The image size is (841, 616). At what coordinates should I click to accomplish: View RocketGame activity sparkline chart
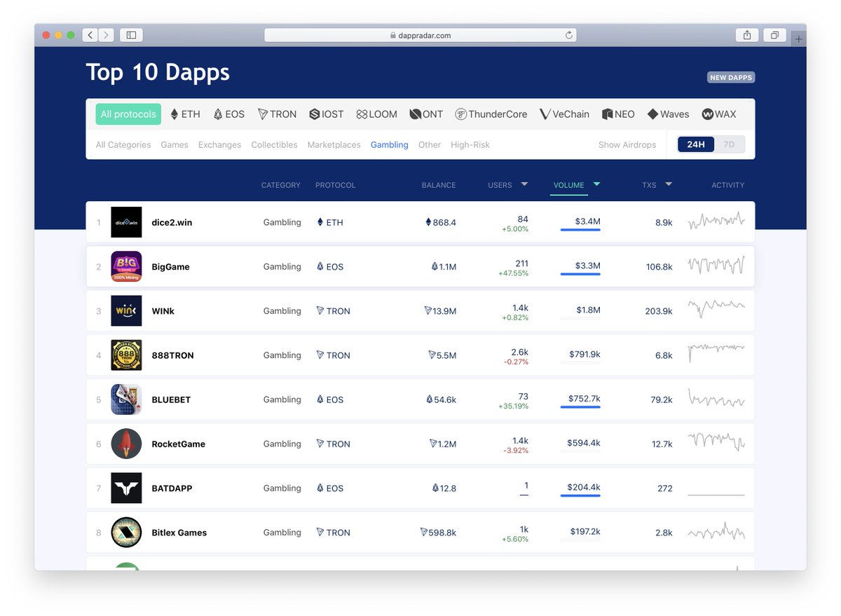pos(716,442)
